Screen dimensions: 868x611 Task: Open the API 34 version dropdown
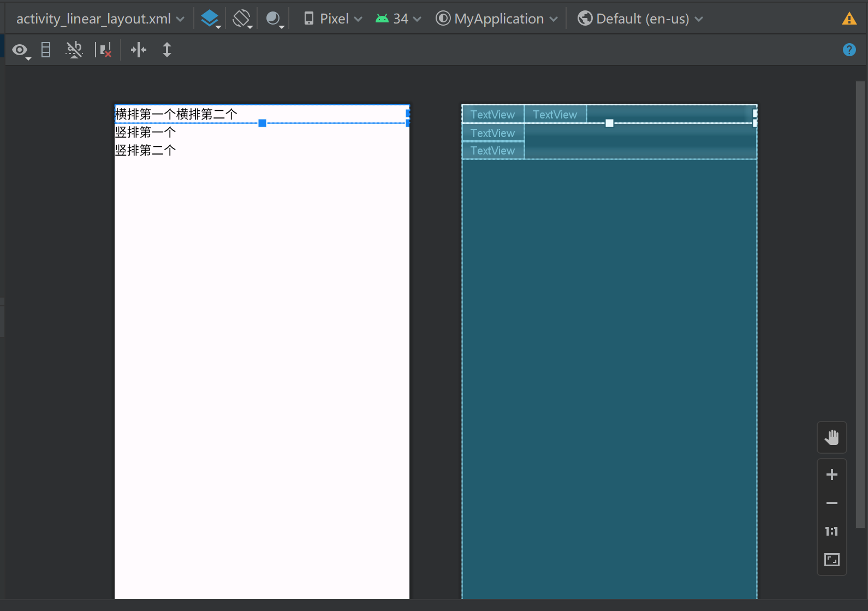pyautogui.click(x=398, y=19)
